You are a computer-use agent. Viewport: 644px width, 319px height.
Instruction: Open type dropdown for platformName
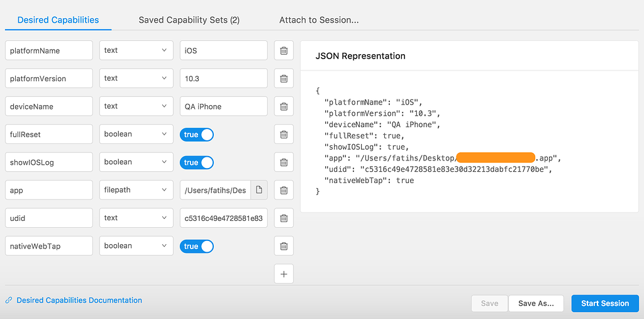[136, 50]
